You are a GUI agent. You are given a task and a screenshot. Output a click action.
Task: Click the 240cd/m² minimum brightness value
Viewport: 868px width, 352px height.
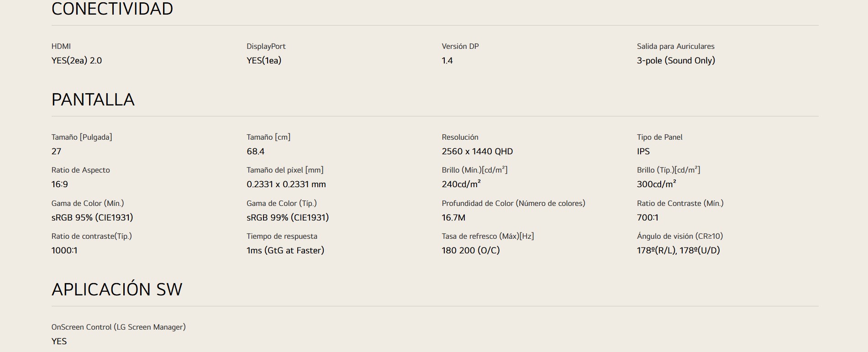(x=461, y=184)
